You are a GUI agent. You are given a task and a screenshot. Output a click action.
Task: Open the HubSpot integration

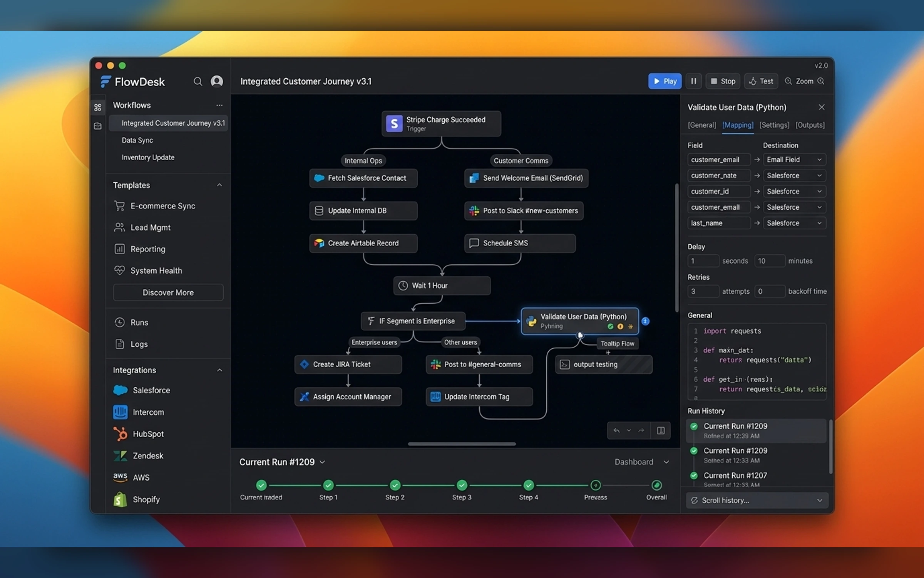coord(139,434)
